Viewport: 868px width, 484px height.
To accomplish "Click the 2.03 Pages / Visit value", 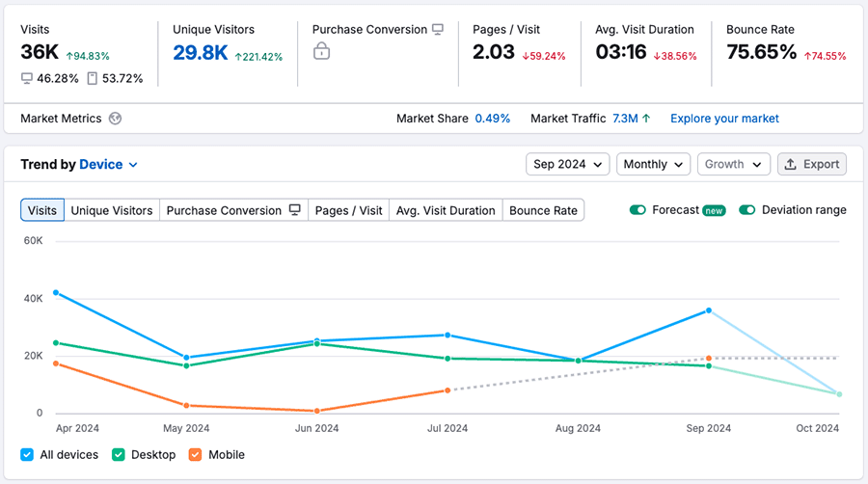I will (x=494, y=52).
